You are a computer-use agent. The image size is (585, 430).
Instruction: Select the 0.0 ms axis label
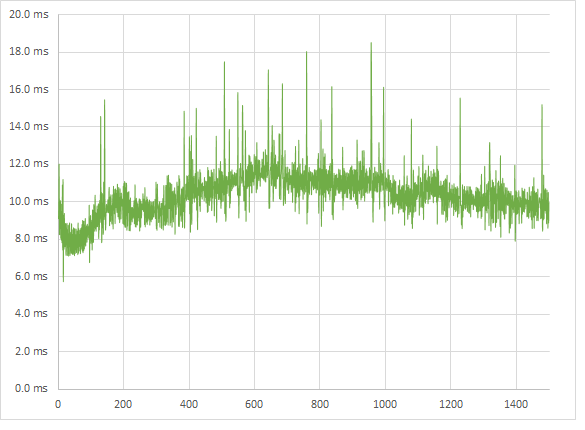31,388
